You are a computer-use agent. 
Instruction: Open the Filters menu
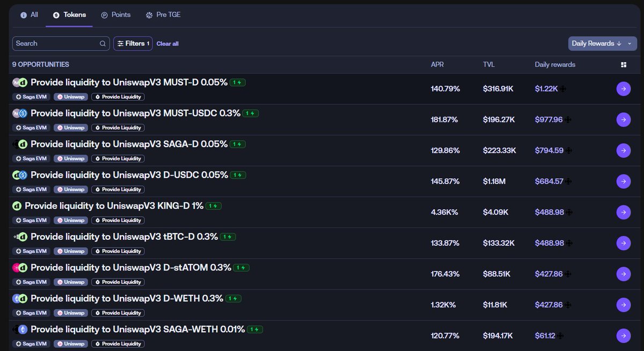click(133, 43)
